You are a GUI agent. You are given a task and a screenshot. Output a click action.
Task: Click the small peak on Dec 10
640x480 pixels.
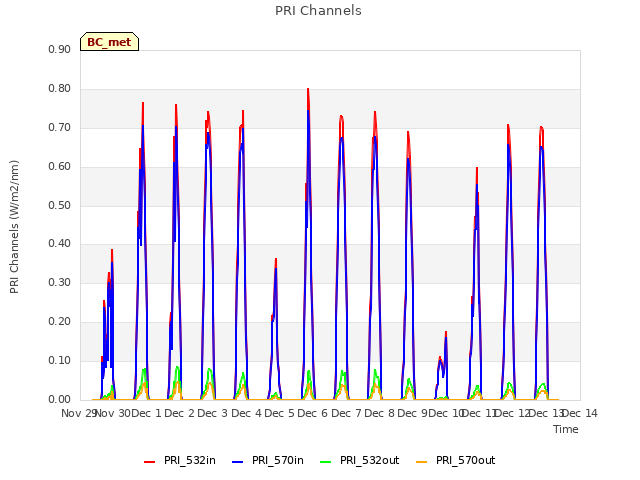[446, 332]
